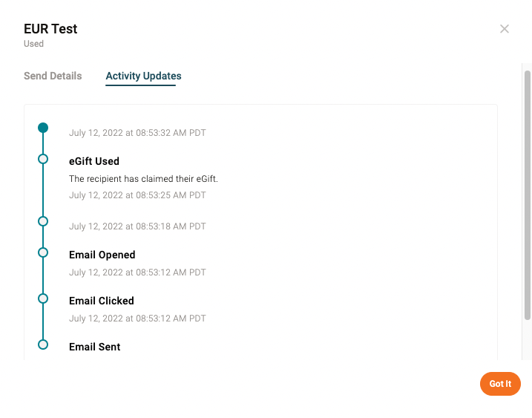Click the Email Clicked timeline marker

tap(43, 298)
